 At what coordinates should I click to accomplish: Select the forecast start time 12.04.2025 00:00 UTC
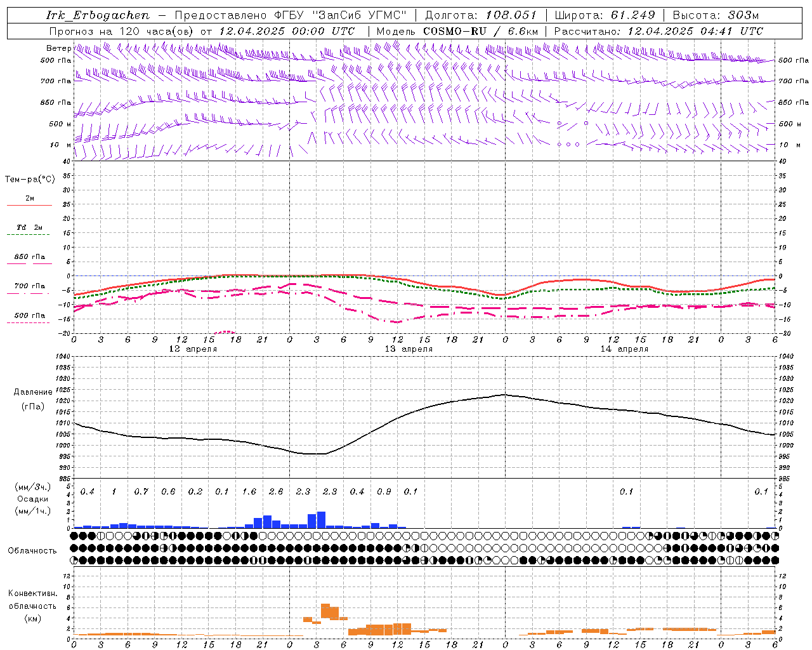(x=287, y=31)
